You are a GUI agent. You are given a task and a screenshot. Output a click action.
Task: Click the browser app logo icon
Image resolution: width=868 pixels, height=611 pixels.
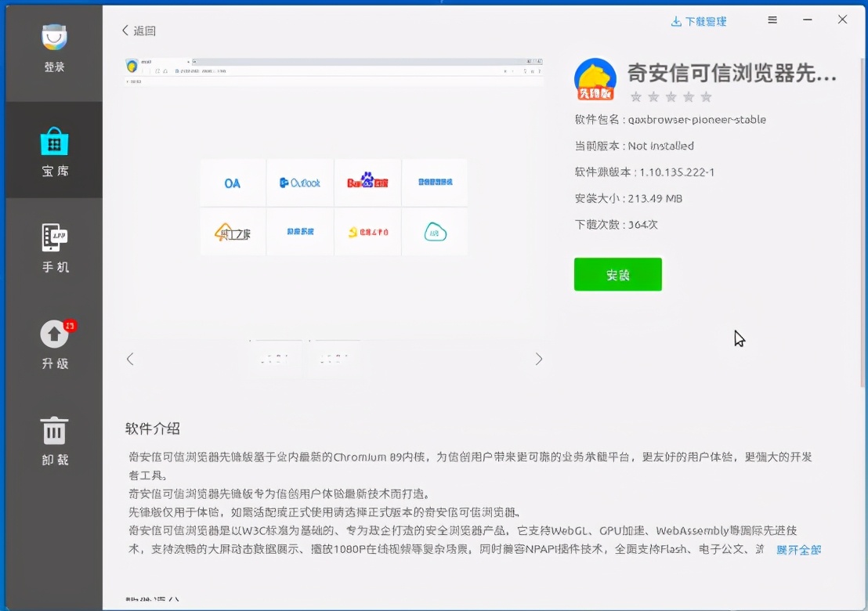point(595,79)
